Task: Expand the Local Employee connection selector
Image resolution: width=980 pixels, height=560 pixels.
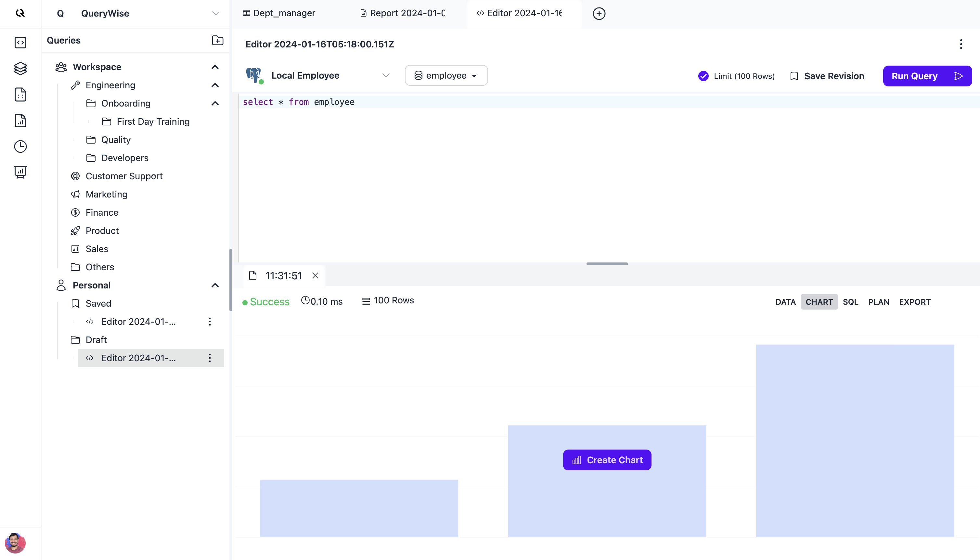Action: point(386,75)
